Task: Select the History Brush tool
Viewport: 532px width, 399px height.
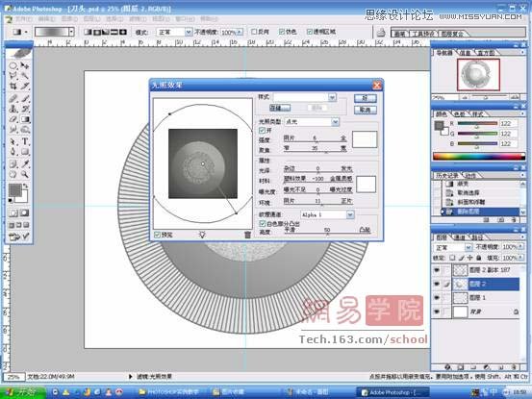Action: (25, 110)
